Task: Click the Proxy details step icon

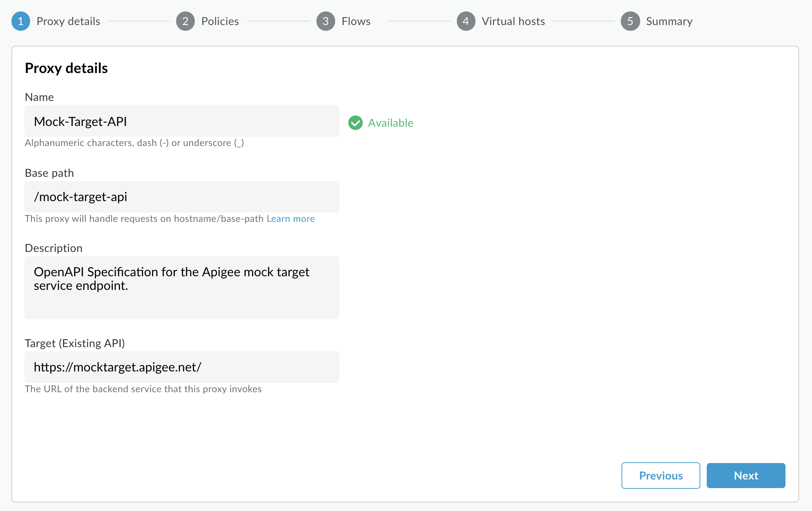Action: [x=21, y=21]
